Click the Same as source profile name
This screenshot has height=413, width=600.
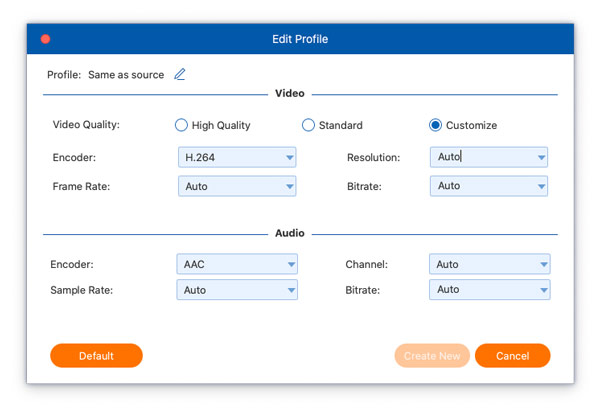[126, 75]
